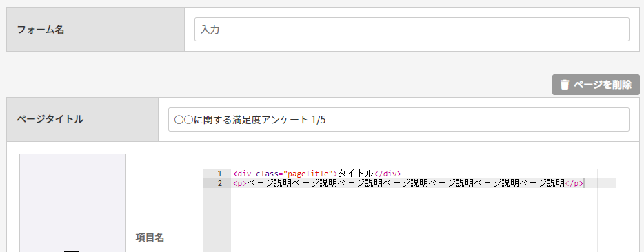This screenshot has width=644, height=252.
Task: Click the opening <div tag in line 1
Action: 242,174
